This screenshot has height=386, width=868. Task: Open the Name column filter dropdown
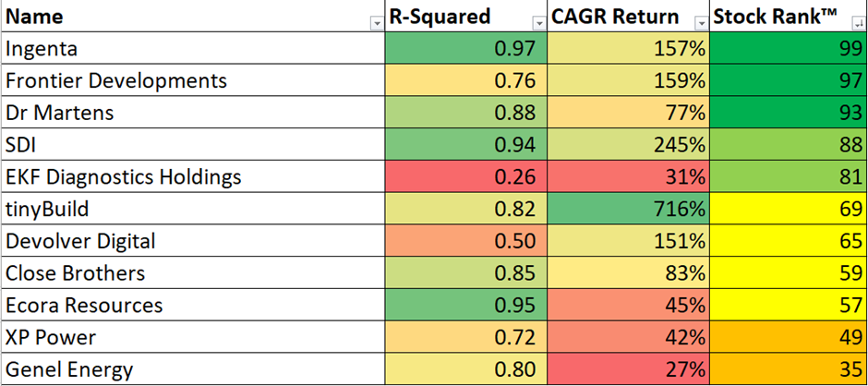point(375,24)
